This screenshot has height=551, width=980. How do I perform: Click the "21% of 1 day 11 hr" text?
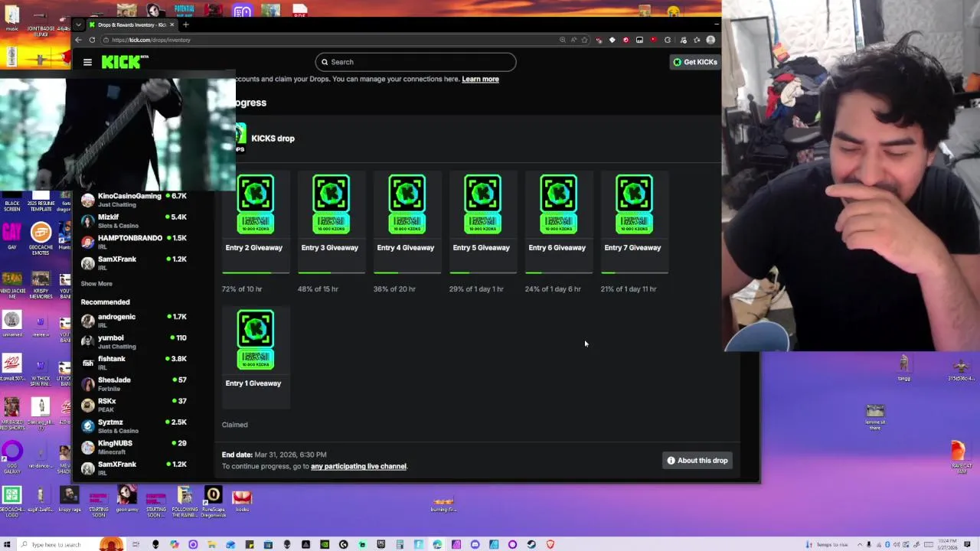click(x=629, y=289)
